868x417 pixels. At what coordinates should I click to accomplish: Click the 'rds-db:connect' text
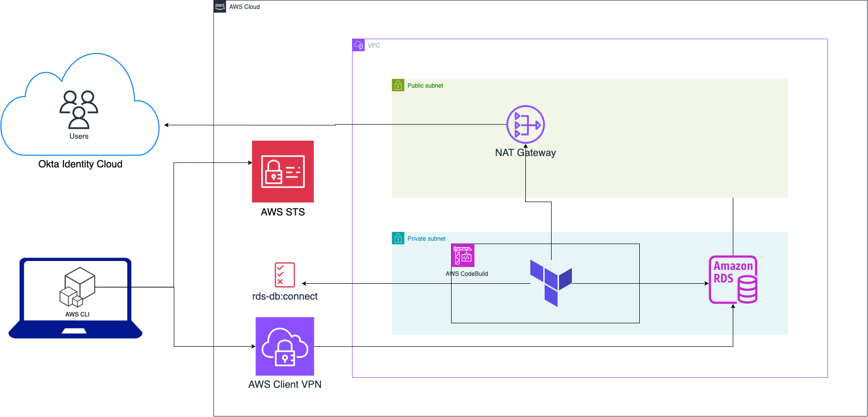[x=285, y=296]
